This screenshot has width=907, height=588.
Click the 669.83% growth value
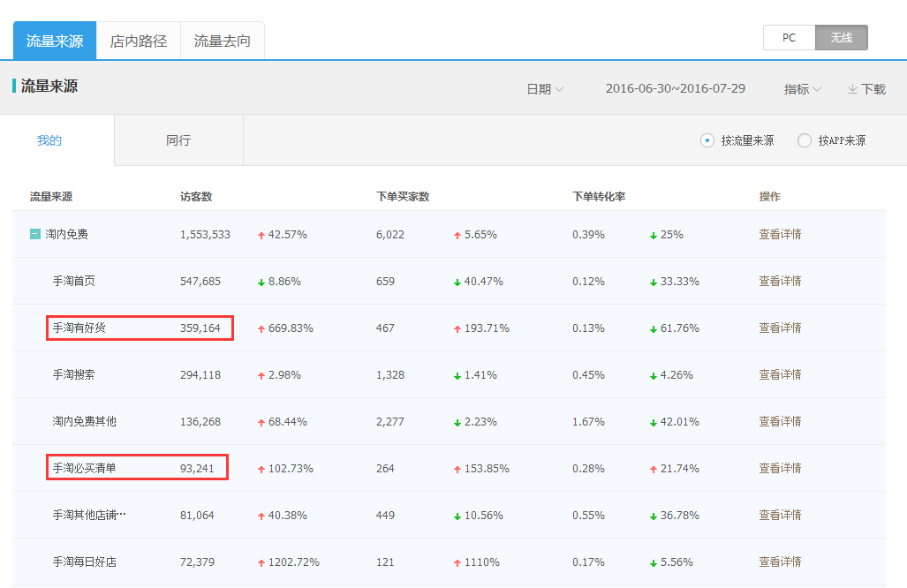point(291,328)
